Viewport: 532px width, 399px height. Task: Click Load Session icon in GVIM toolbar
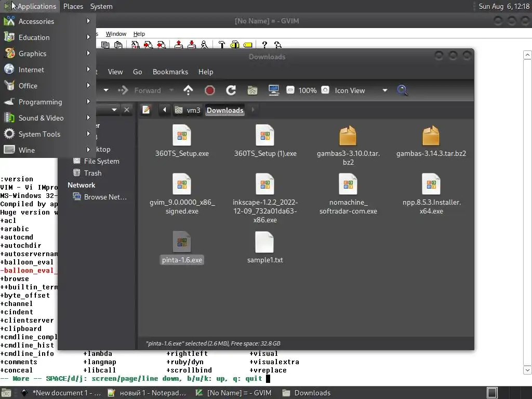click(x=179, y=45)
